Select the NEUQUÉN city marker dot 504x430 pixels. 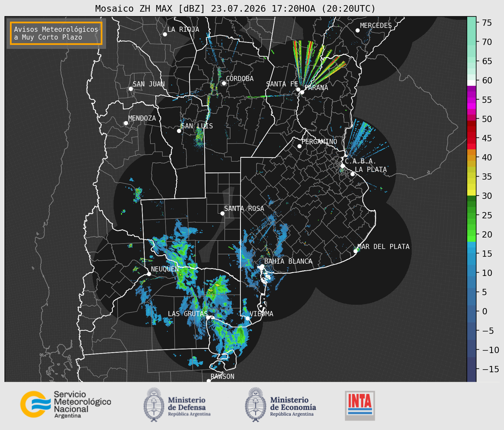[149, 274]
